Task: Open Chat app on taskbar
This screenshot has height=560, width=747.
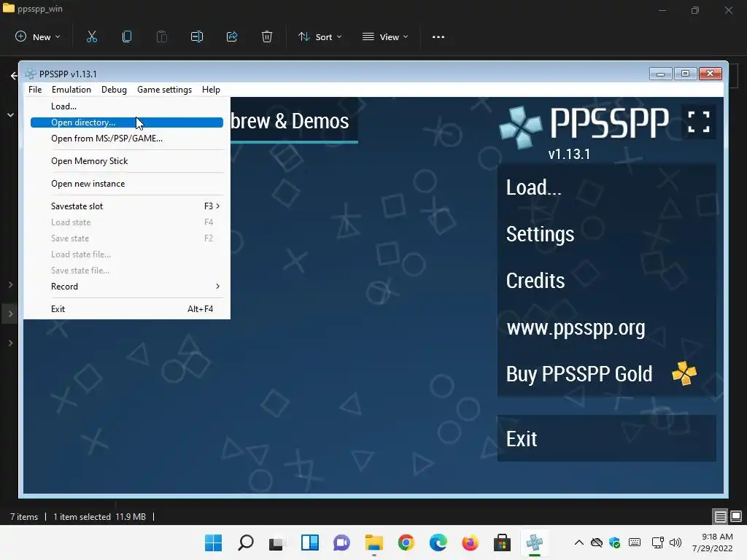Action: pyautogui.click(x=341, y=542)
